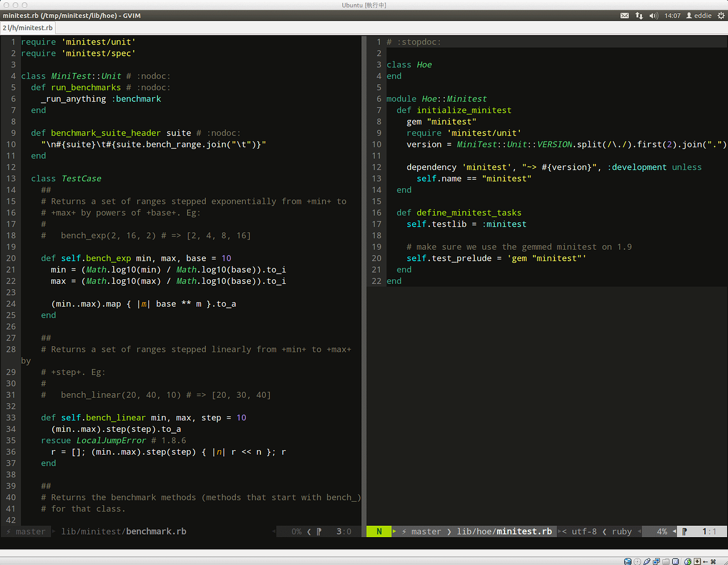Click the VirtualBox video capture icon

(x=676, y=561)
